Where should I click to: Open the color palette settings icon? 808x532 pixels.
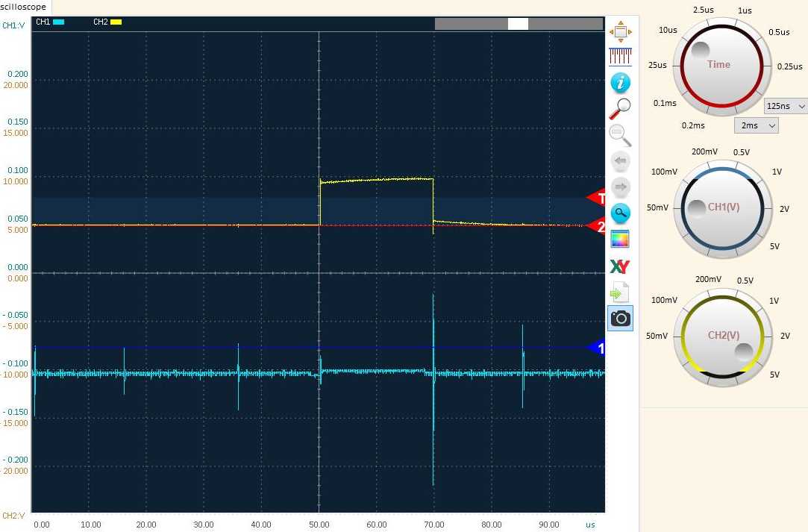click(621, 240)
